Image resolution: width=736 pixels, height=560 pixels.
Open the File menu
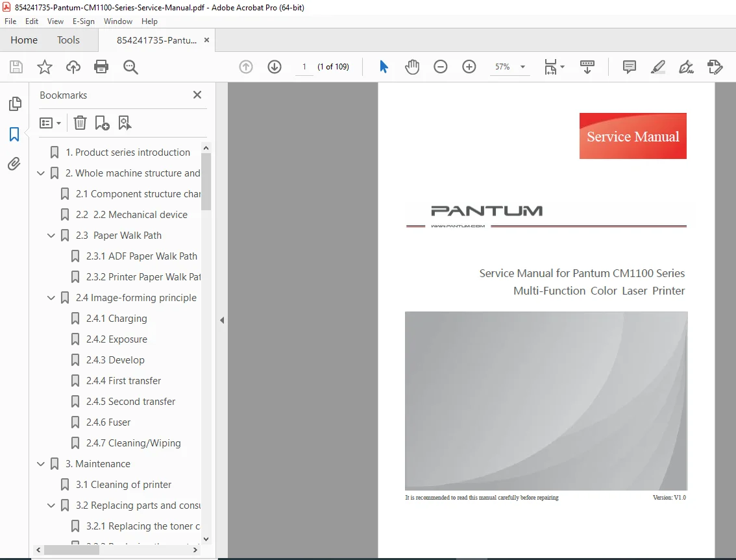pyautogui.click(x=10, y=21)
